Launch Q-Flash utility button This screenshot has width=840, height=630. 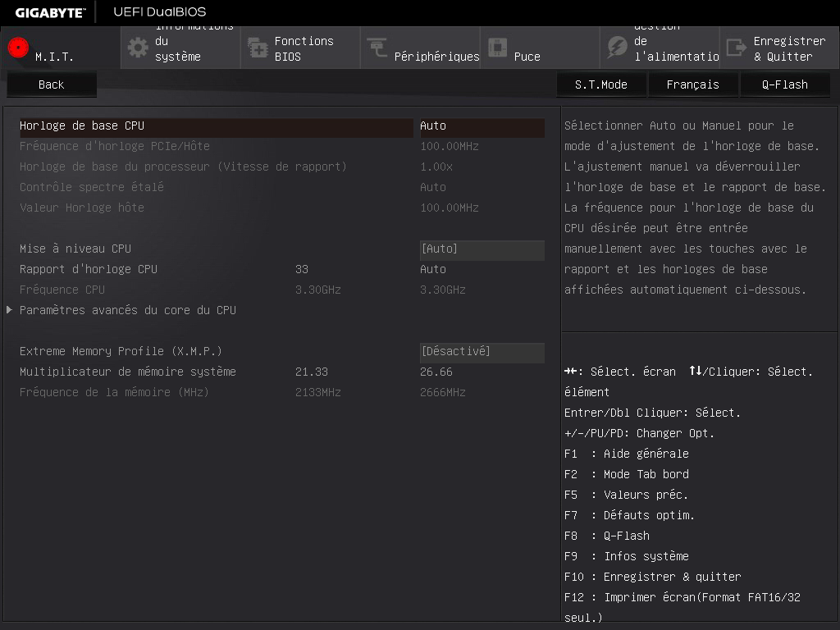point(785,84)
